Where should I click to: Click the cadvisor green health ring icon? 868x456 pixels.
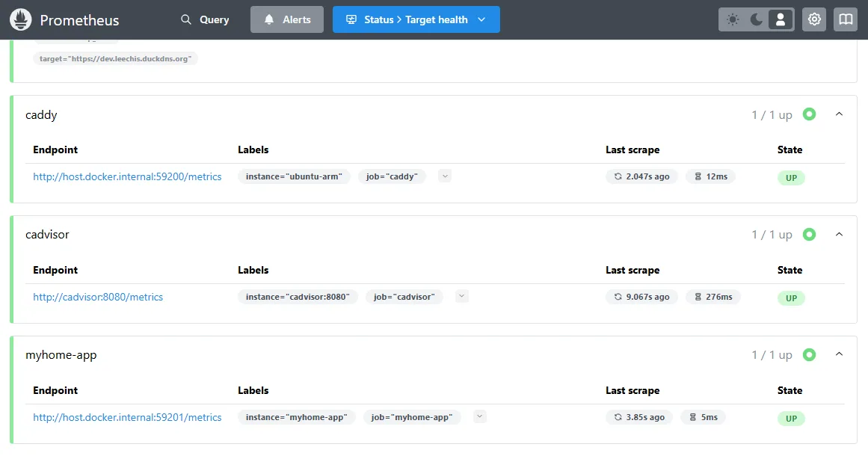pos(810,234)
